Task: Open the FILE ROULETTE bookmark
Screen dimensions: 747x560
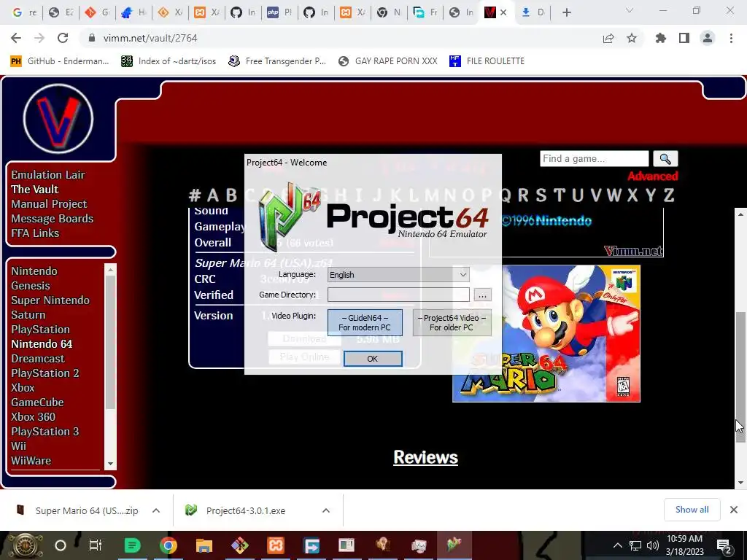Action: [x=487, y=61]
